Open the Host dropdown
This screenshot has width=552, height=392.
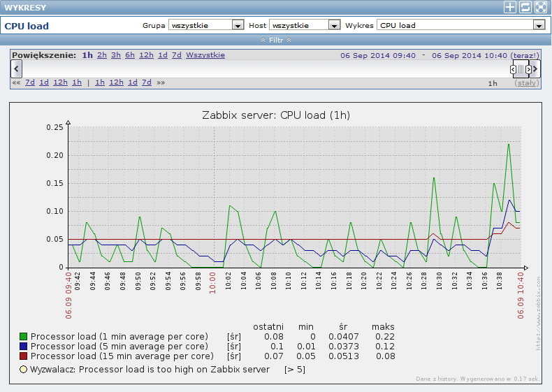click(305, 25)
